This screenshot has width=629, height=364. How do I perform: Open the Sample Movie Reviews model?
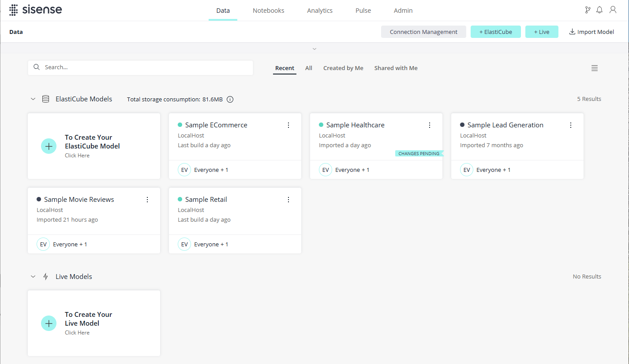pyautogui.click(x=79, y=200)
